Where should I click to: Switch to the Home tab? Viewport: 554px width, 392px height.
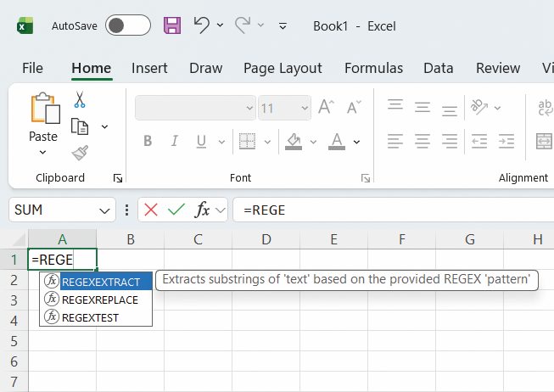91,68
